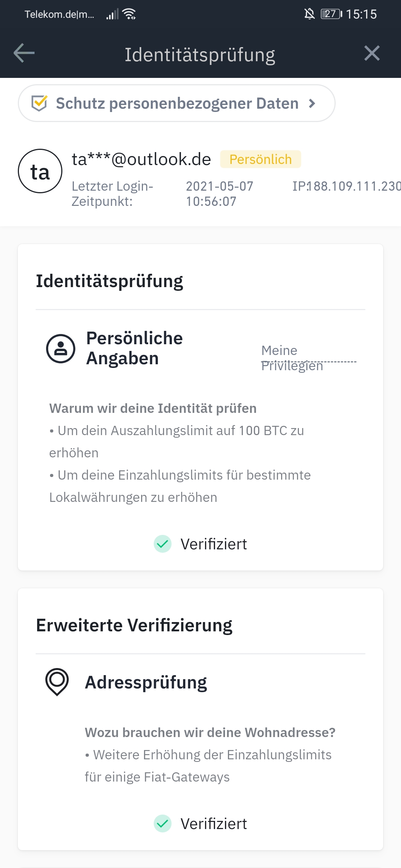The height and width of the screenshot is (868, 401).
Task: Tap the green checkmark for address verification
Action: click(163, 823)
